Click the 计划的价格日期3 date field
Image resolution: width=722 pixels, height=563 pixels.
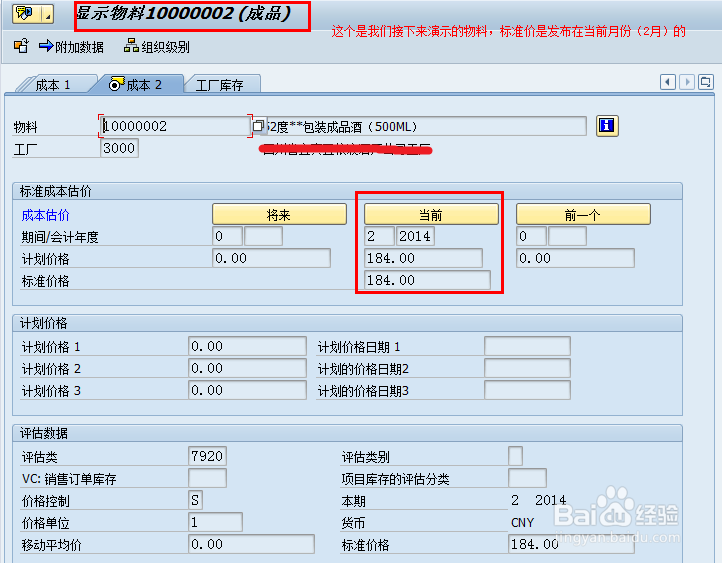coord(527,390)
